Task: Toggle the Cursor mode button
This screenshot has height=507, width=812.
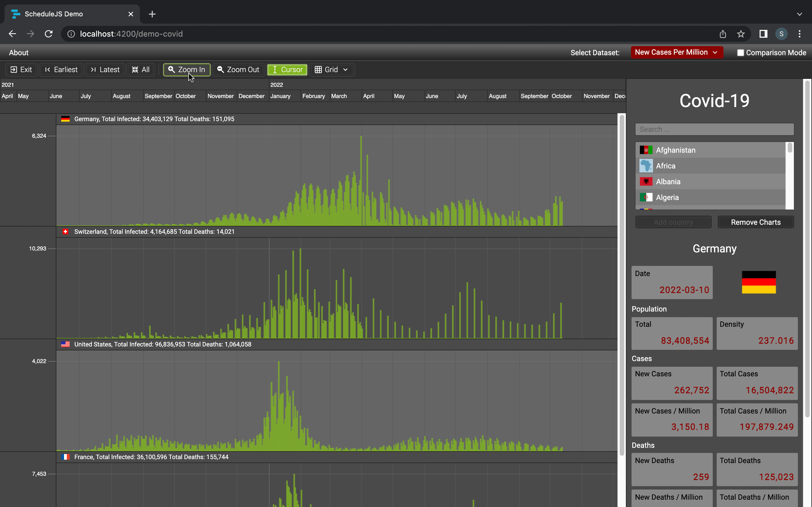Action: point(287,70)
